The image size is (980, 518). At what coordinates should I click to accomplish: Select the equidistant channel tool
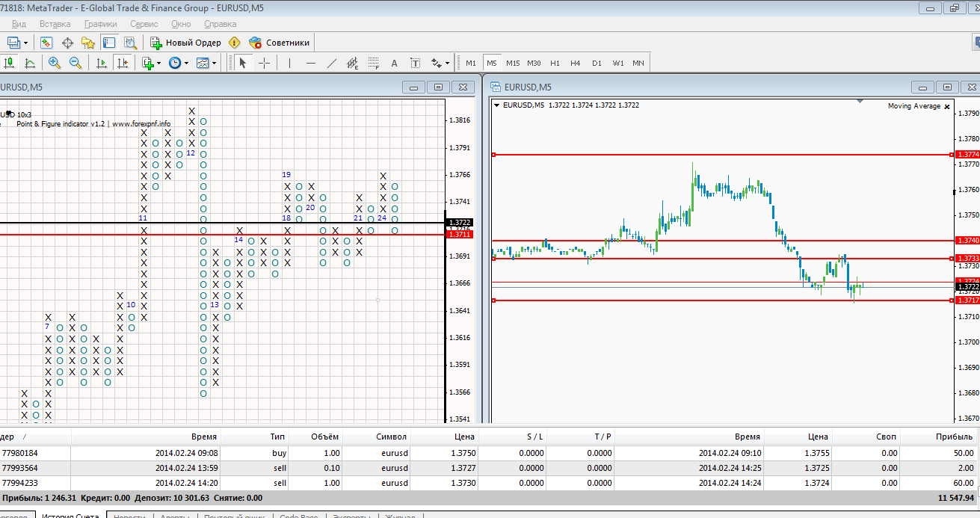(353, 63)
